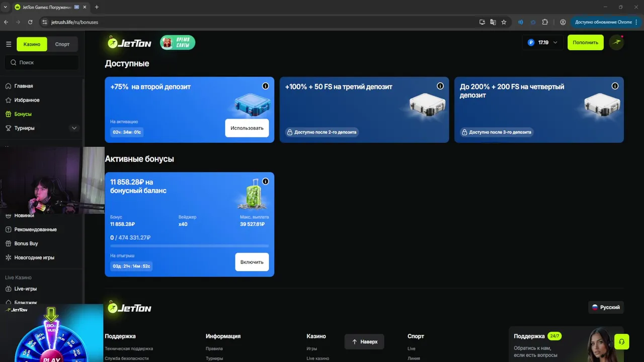Click the Правила footer link
The width and height of the screenshot is (644, 362).
214,348
